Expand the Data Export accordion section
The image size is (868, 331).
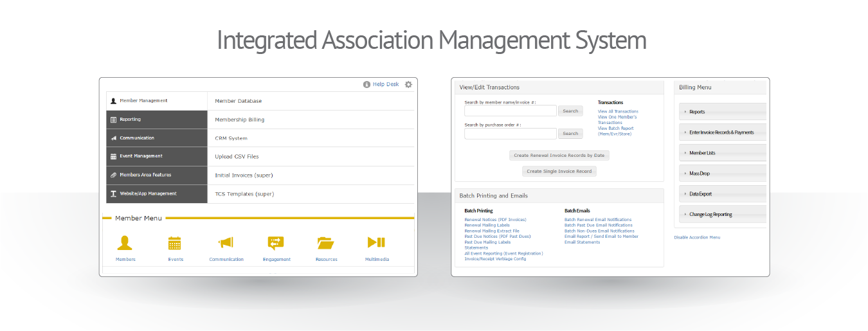(x=722, y=194)
